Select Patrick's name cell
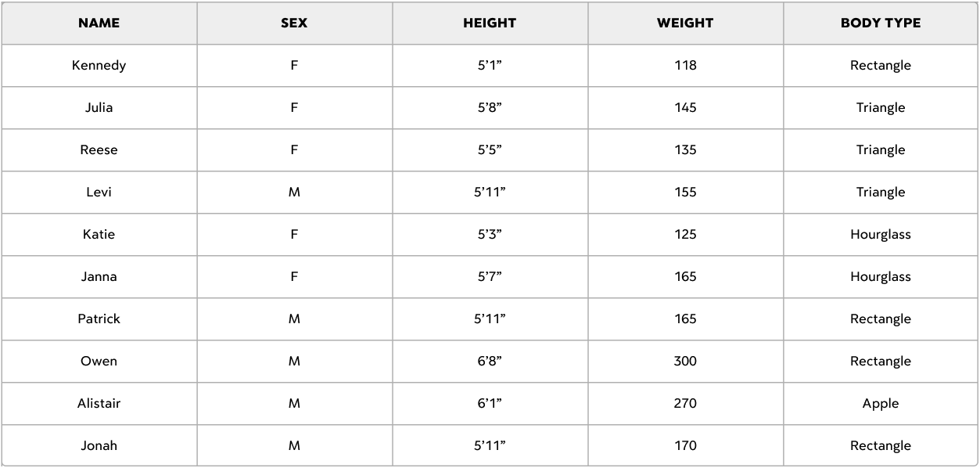Screen dimensions: 980x468 pyautogui.click(x=99, y=319)
